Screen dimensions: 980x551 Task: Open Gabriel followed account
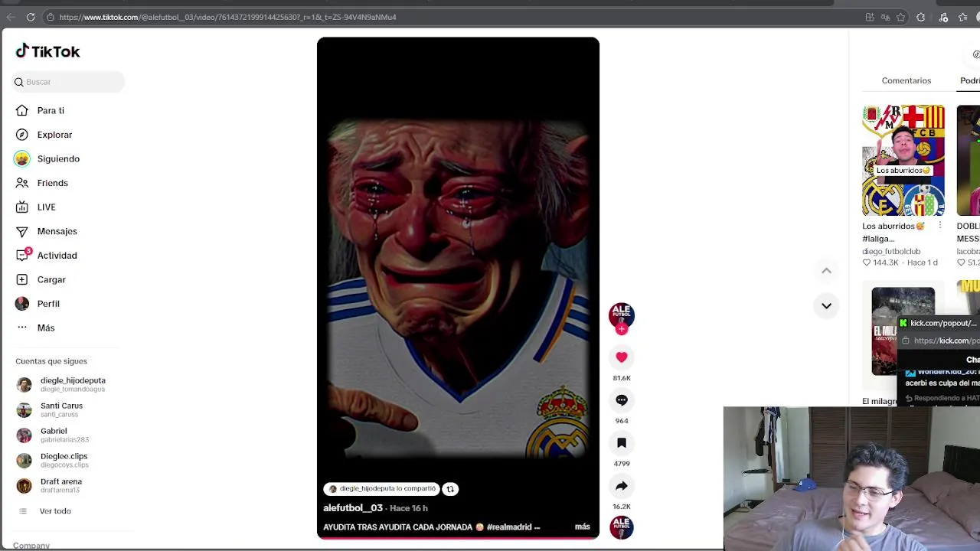(53, 435)
